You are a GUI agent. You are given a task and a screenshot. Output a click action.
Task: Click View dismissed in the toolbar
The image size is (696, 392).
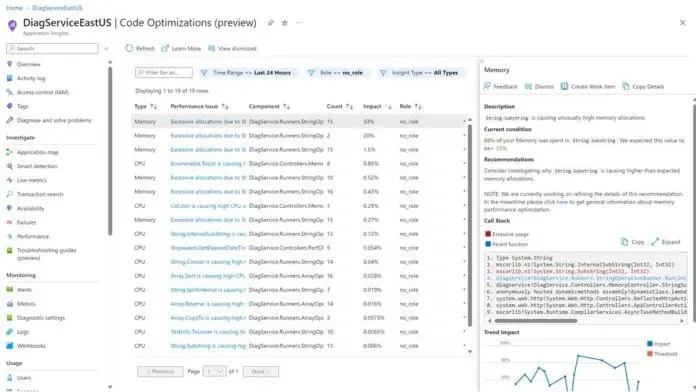(232, 48)
